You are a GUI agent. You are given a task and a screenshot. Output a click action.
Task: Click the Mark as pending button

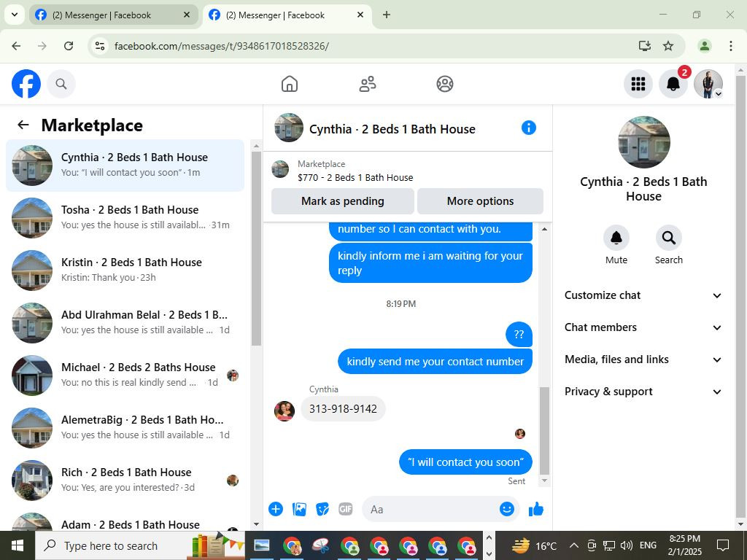(343, 201)
